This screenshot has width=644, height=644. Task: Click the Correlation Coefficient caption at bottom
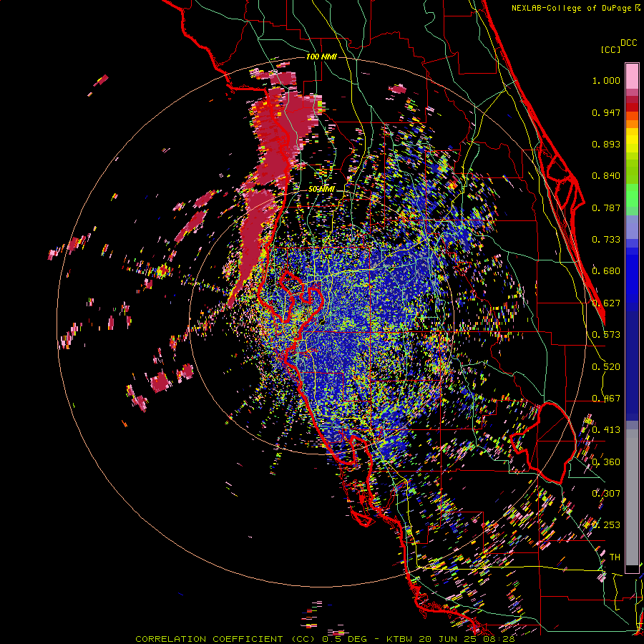pyautogui.click(x=325, y=639)
